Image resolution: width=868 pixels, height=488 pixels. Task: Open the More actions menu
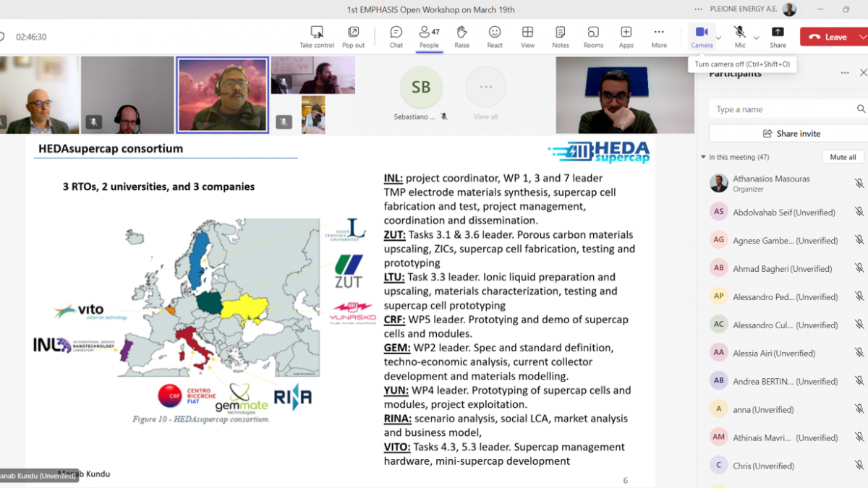pyautogui.click(x=658, y=36)
